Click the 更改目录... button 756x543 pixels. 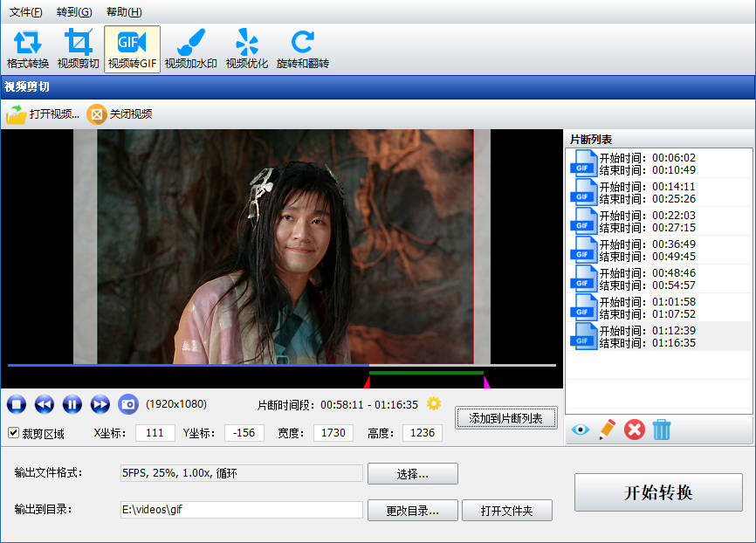point(413,510)
